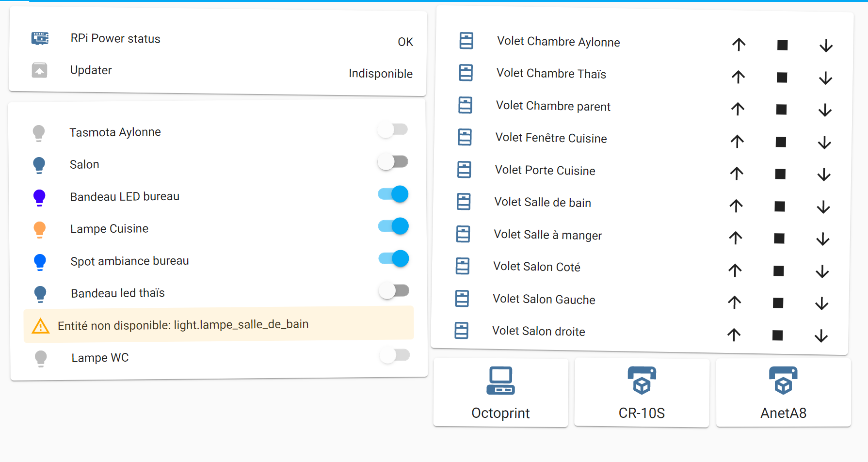Image resolution: width=868 pixels, height=462 pixels.
Task: Close Volet Chambre Aylonne with down arrow
Action: [x=826, y=46]
